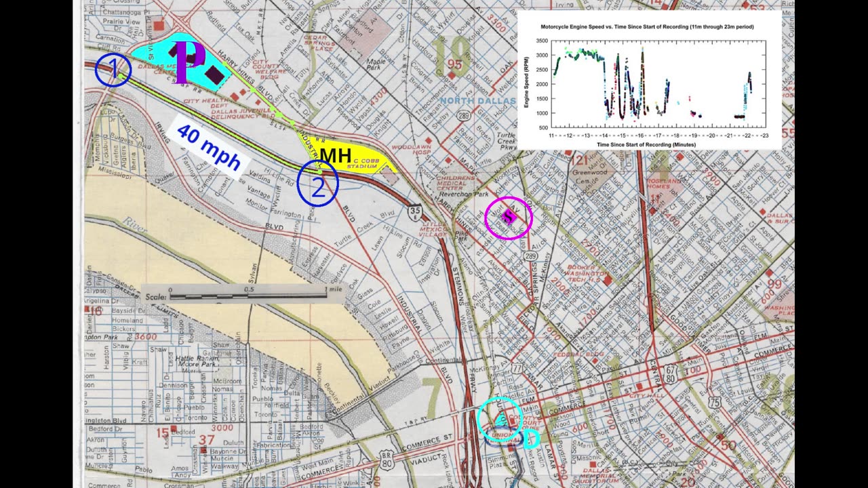
Task: Click the cyan circled marker near Elm
Action: click(x=500, y=420)
